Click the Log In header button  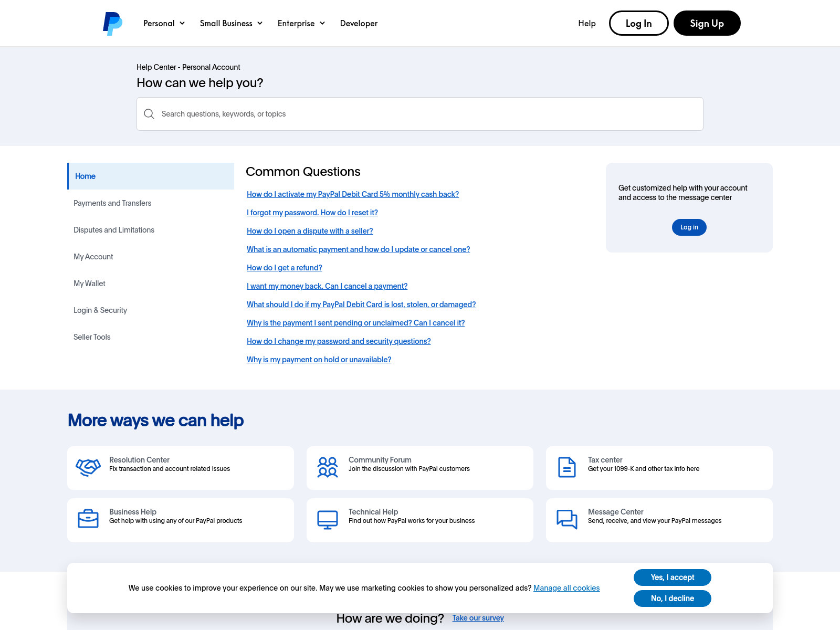(639, 23)
